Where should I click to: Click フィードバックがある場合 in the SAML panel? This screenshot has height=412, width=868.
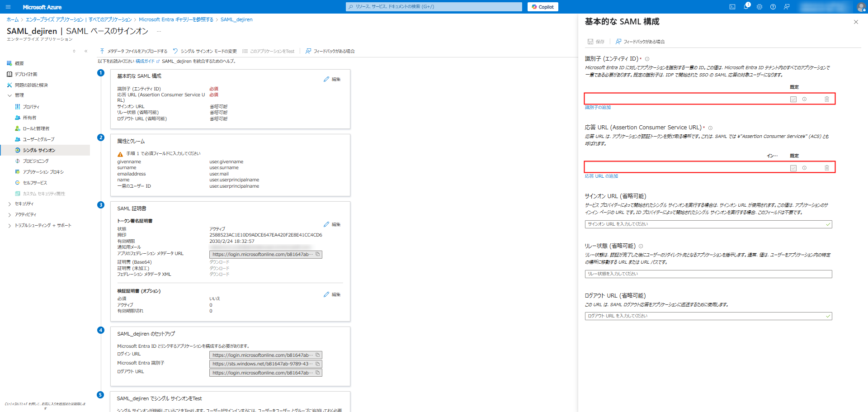pos(640,42)
